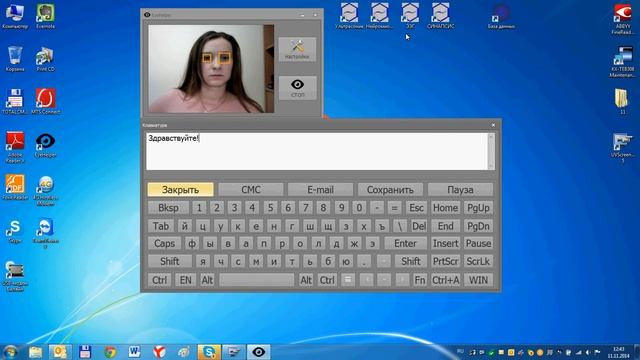
Task: Click the Ctrl+A key
Action: (x=445, y=280)
